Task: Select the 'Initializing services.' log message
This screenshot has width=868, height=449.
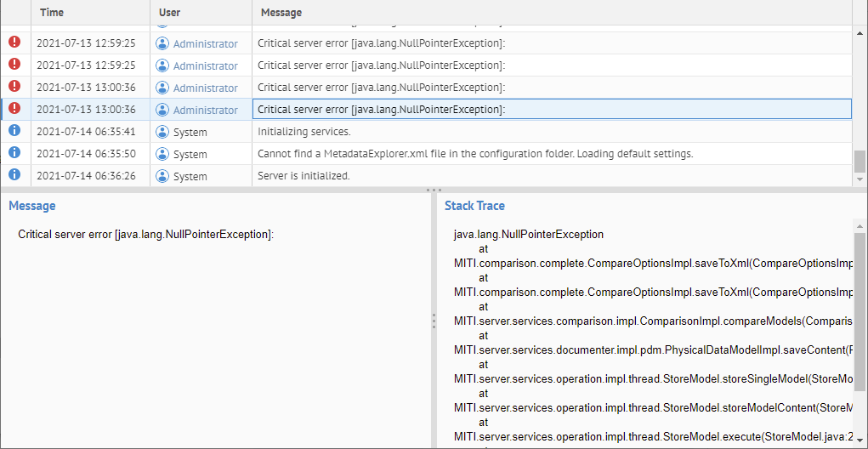Action: (x=304, y=132)
